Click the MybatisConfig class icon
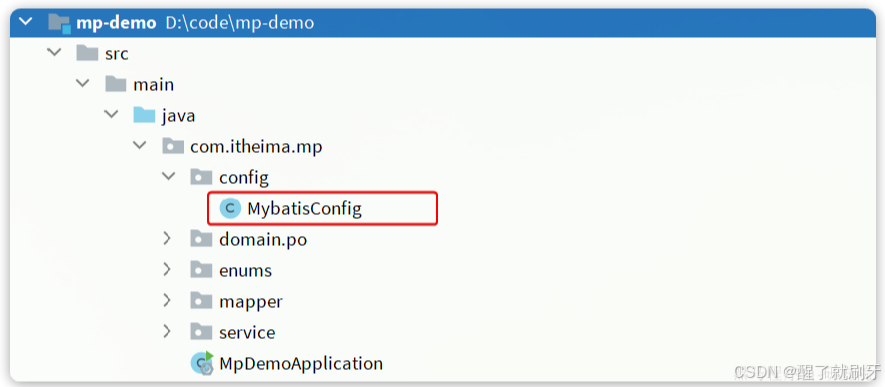Image resolution: width=885 pixels, height=387 pixels. click(230, 208)
